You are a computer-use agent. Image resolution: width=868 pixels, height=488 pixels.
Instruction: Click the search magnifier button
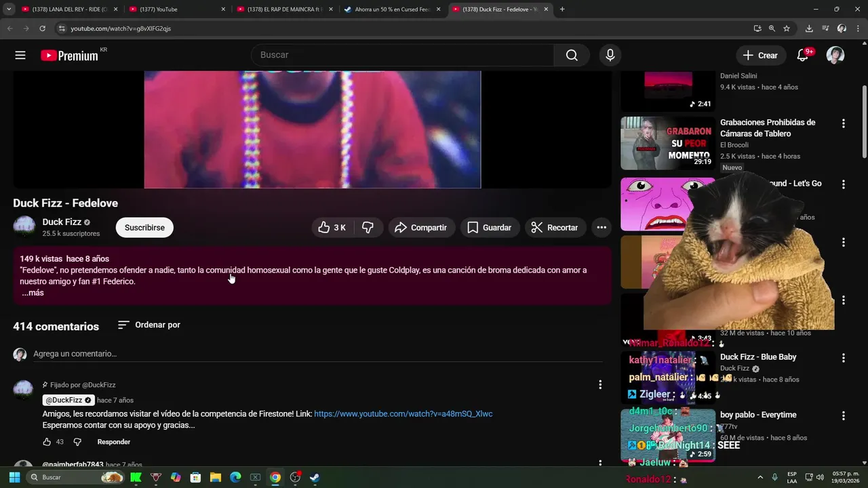tap(572, 56)
